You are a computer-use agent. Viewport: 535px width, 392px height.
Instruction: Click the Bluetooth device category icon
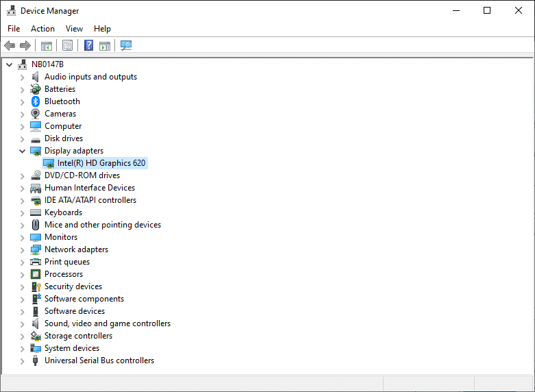coord(36,101)
